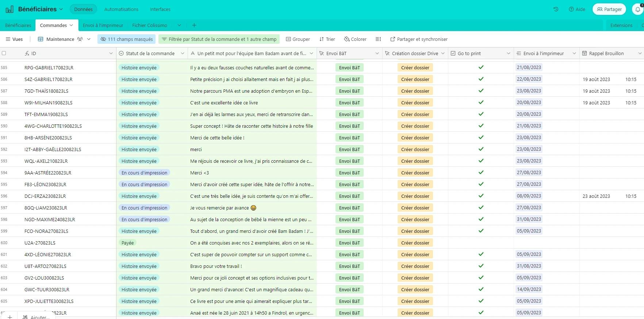The height and width of the screenshot is (319, 644).
Task: Toggle Go to print for row 590
Action: (x=481, y=126)
